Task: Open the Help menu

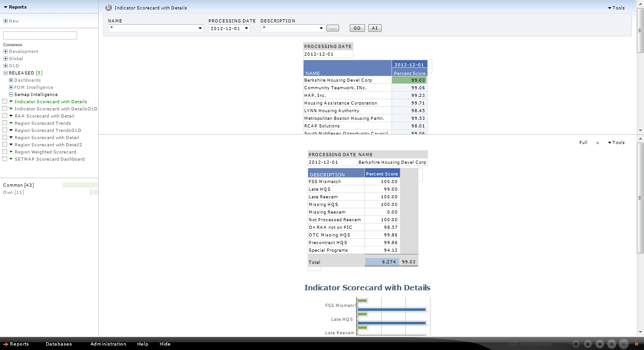Action: click(x=143, y=344)
